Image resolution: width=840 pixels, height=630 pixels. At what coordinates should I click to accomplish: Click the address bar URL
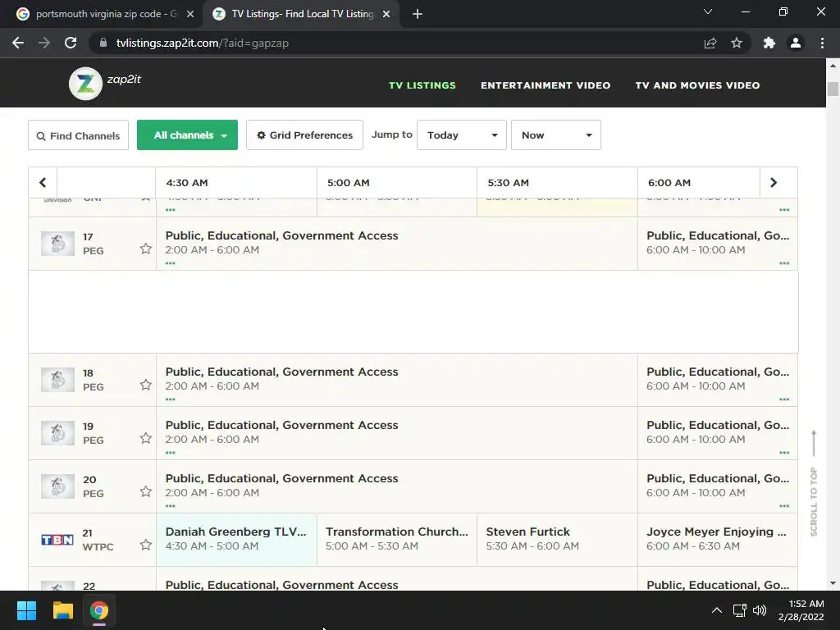(202, 43)
